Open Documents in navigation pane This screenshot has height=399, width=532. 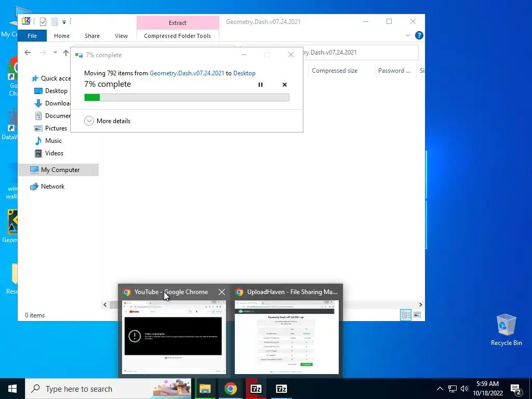pyautogui.click(x=52, y=116)
